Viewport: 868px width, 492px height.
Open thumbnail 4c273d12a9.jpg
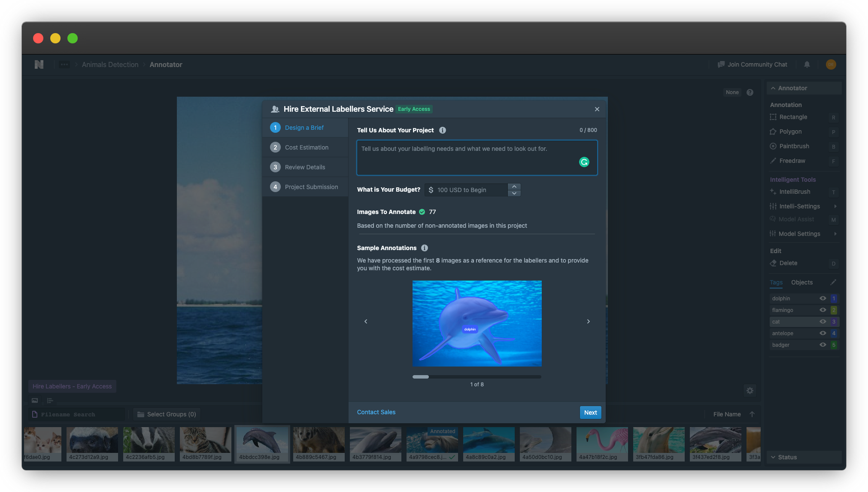click(x=92, y=444)
